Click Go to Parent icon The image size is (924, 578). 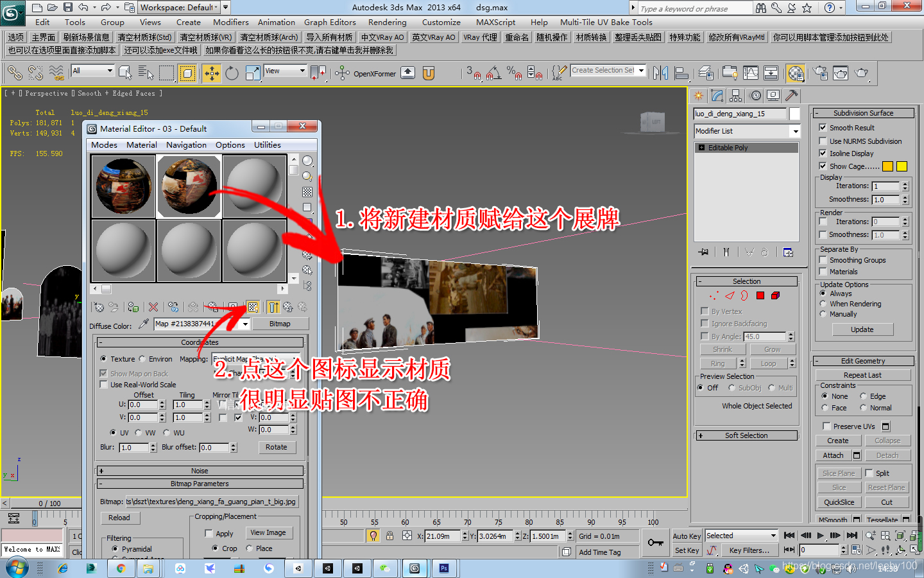point(287,307)
